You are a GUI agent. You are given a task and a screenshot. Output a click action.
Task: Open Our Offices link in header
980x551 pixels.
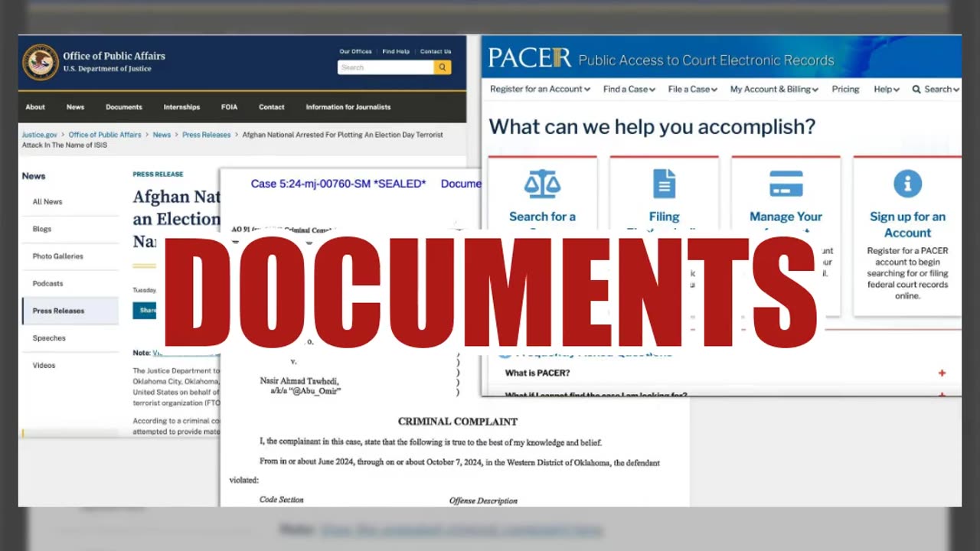355,51
